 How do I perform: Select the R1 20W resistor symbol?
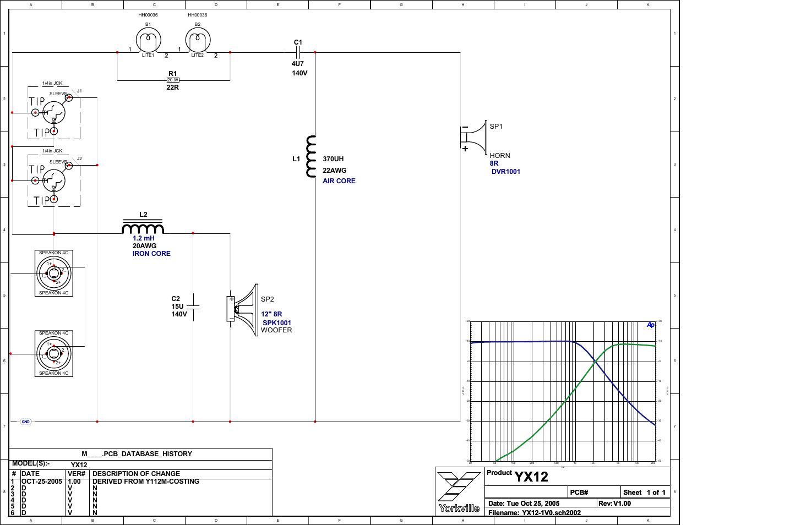(x=173, y=80)
